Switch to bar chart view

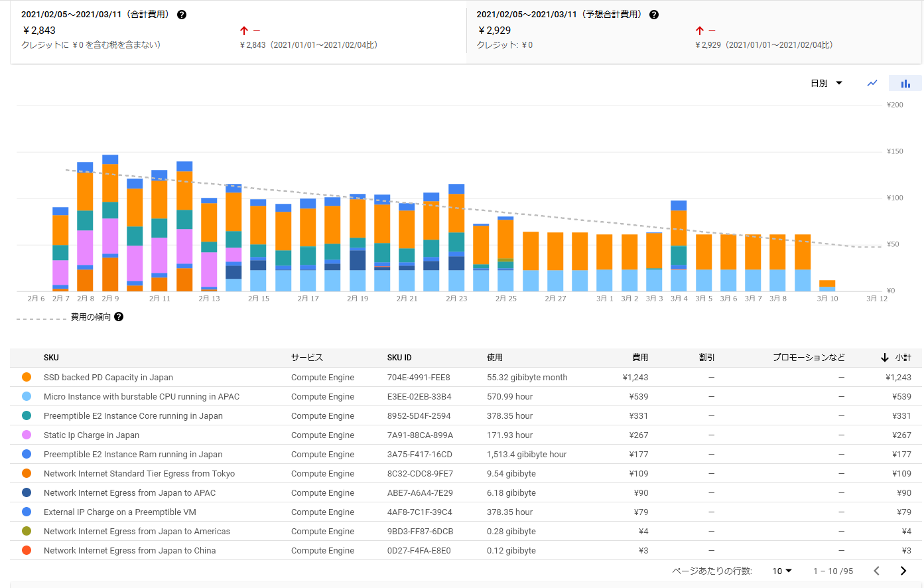click(905, 83)
